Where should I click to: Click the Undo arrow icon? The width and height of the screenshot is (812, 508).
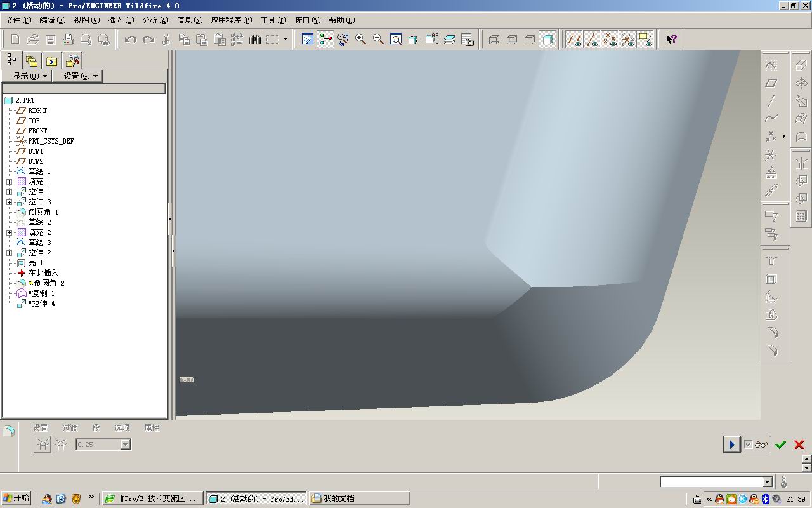click(131, 39)
